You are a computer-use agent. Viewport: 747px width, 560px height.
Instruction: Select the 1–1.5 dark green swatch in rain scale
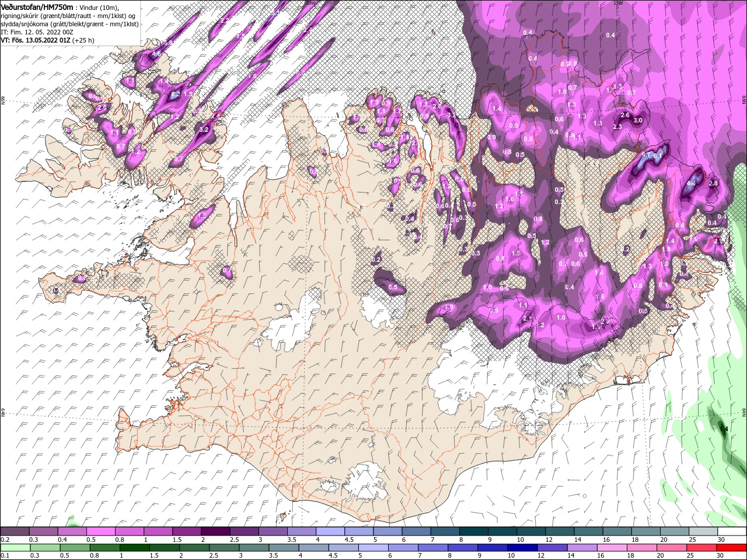(x=134, y=548)
